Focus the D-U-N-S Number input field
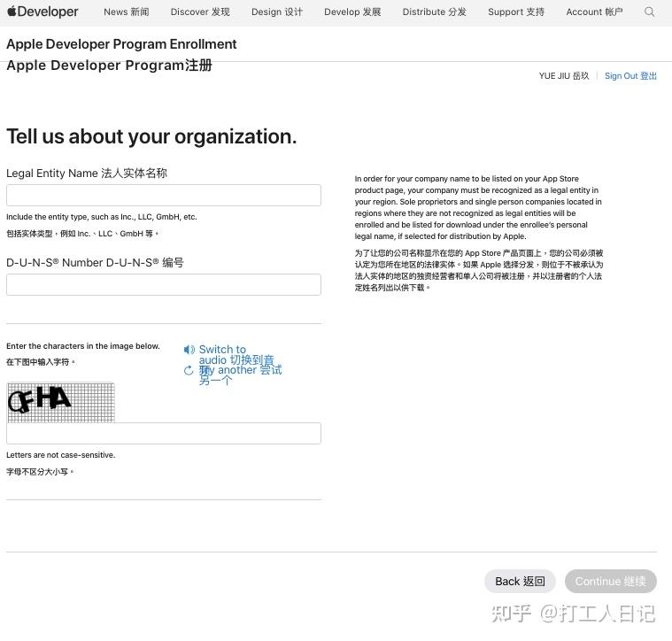The image size is (672, 641). click(164, 285)
